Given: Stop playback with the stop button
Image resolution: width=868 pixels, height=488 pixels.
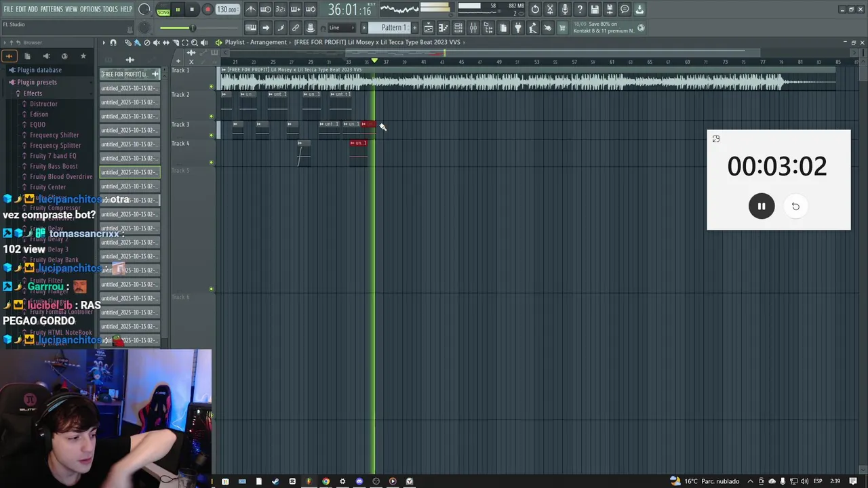Looking at the screenshot, I should [192, 9].
